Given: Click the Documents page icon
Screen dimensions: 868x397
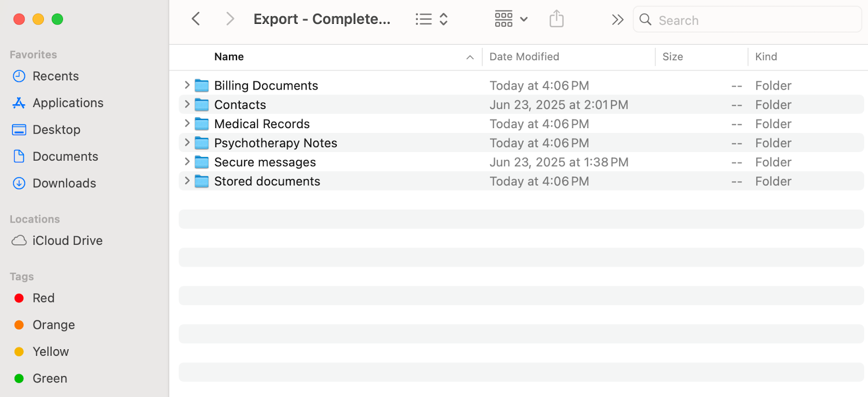Looking at the screenshot, I should [x=19, y=156].
